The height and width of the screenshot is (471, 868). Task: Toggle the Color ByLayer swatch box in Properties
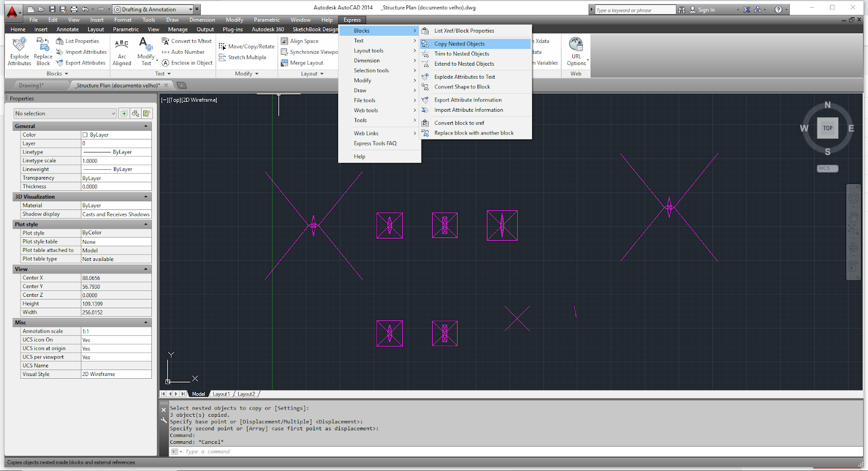(85, 135)
